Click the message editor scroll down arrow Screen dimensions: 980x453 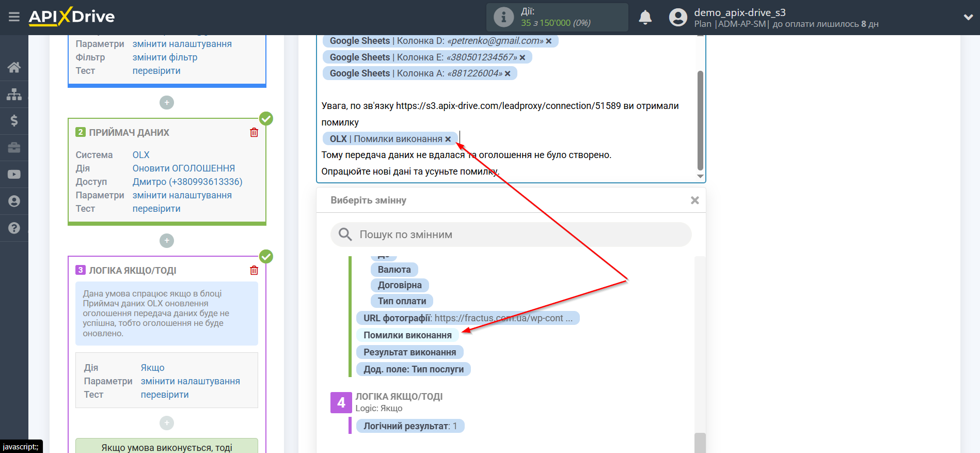pyautogui.click(x=700, y=177)
